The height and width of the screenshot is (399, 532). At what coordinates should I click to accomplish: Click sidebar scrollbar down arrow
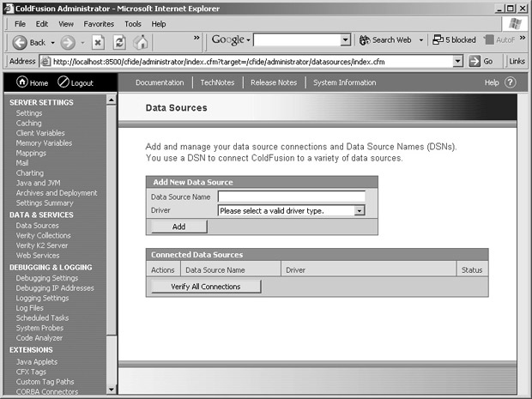click(111, 390)
